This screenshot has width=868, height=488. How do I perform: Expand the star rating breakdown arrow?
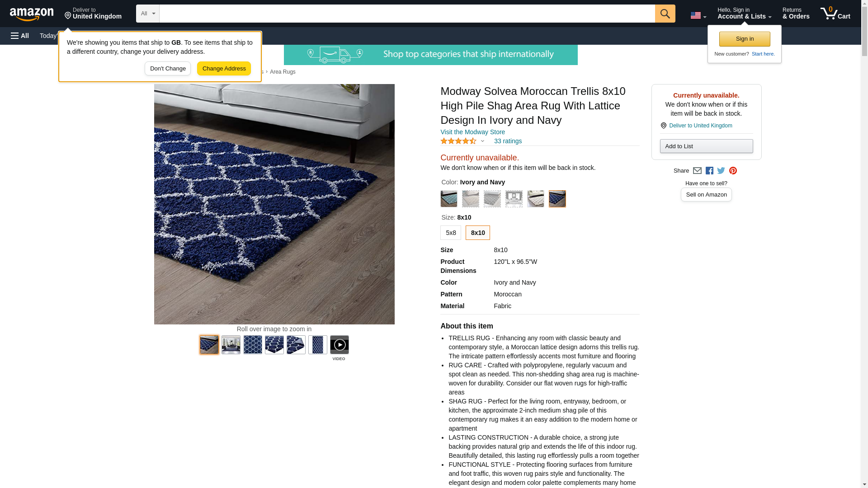[482, 141]
